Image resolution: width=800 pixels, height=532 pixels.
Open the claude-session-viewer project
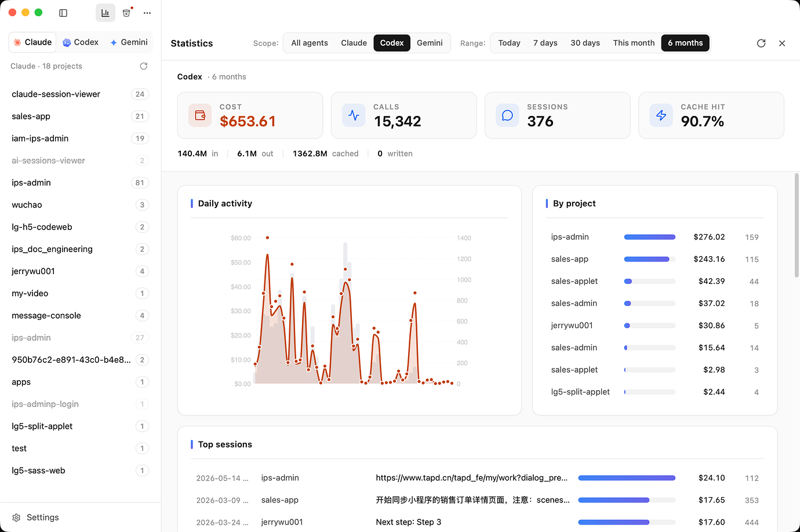pos(80,94)
